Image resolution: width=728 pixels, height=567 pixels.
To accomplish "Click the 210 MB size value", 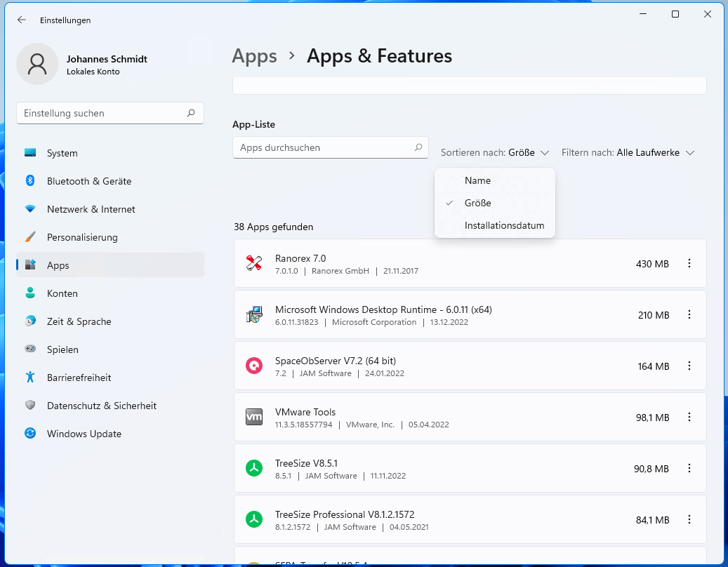I will pos(654,315).
